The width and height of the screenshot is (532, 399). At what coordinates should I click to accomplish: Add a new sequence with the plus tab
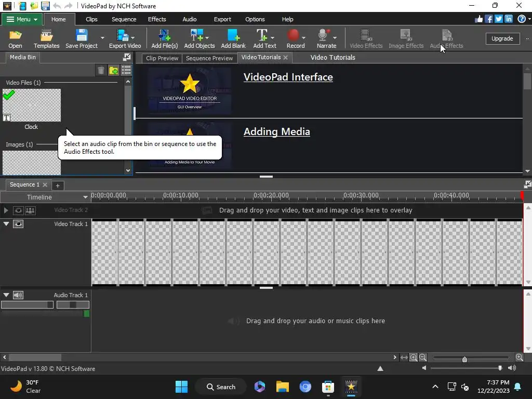[58, 185]
